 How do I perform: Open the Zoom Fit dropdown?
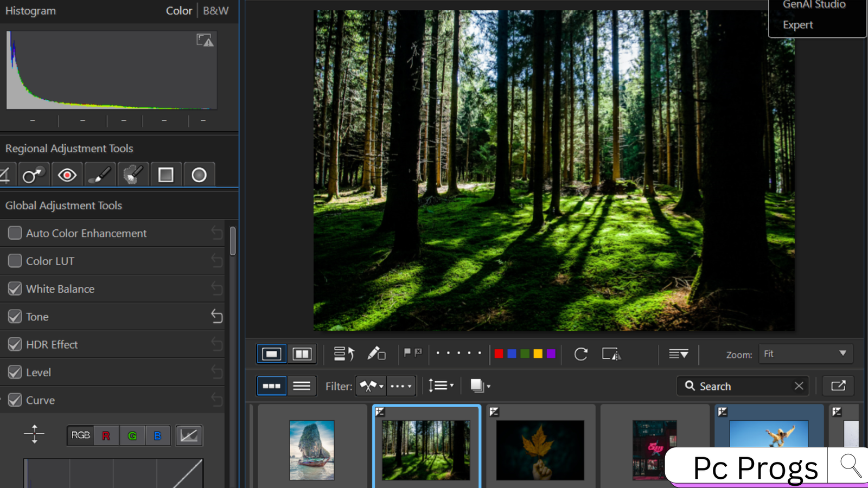point(806,354)
